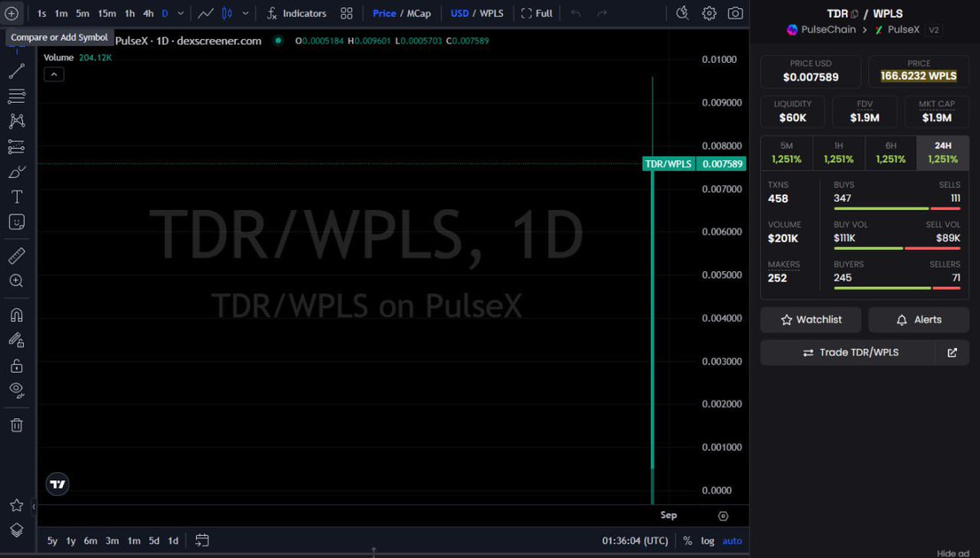Toggle percent scale on price axis

click(688, 541)
